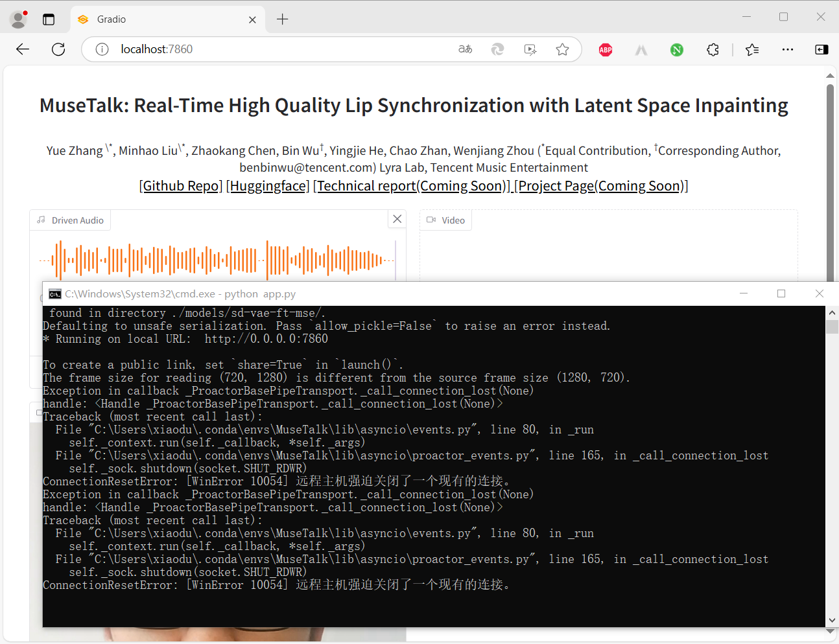Viewport: 839px width, 644px height.
Task: Click the frame size warning line
Action: [x=337, y=378]
